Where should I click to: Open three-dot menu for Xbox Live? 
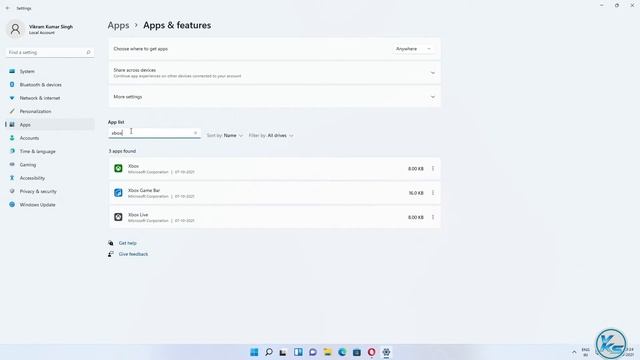(433, 217)
